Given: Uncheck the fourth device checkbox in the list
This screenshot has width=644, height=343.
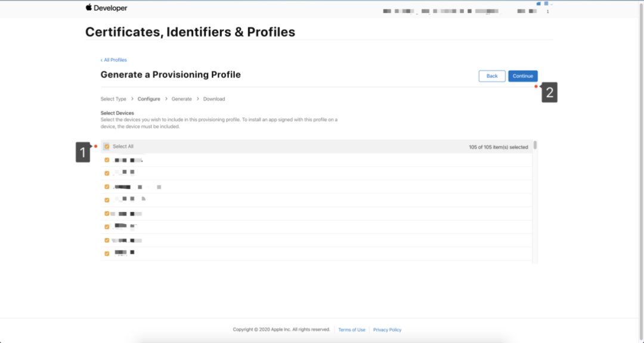Looking at the screenshot, I should tap(107, 200).
